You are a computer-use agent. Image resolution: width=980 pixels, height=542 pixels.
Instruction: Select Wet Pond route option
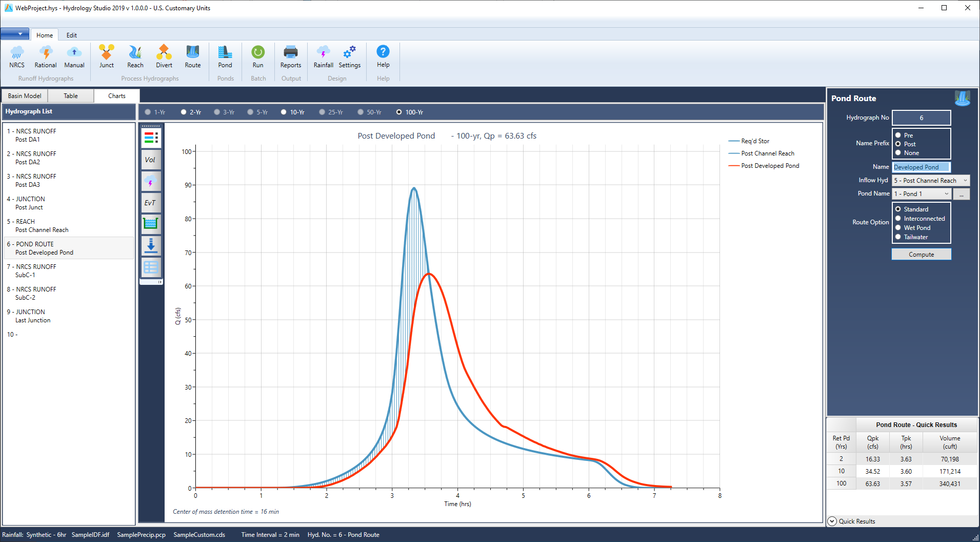pos(898,228)
